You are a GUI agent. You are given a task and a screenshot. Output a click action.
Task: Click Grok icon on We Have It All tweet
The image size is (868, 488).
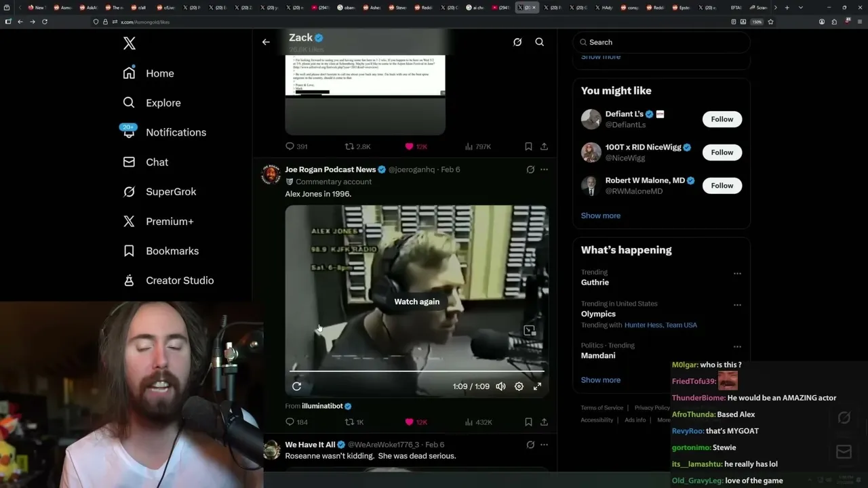530,445
